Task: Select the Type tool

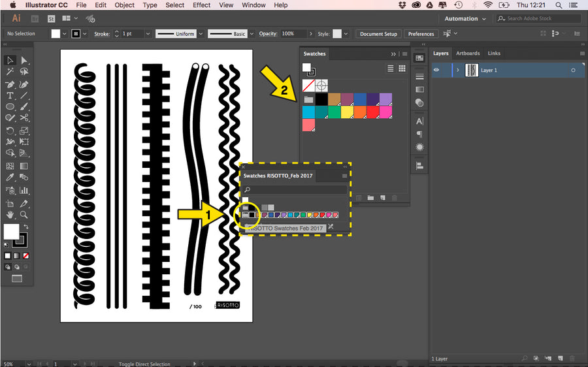Action: pos(10,95)
